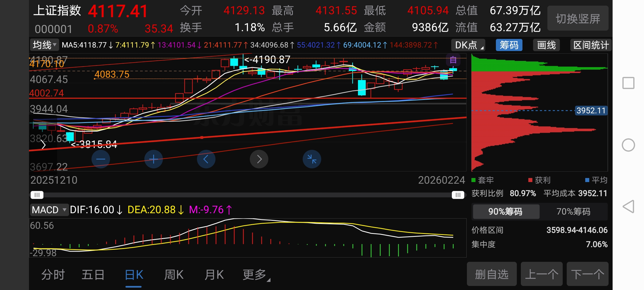Toggle the 筹码 chip distribution panel
Viewport: 644px width, 290px height.
point(509,45)
